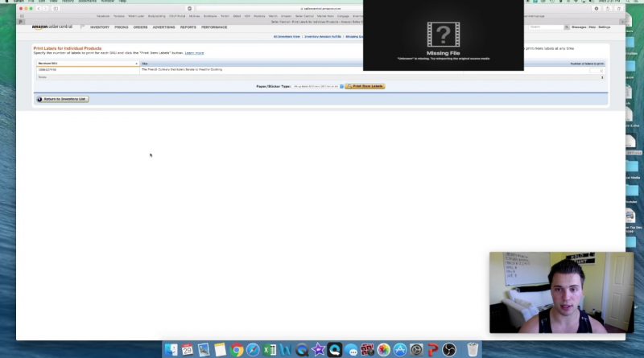
Task: Open the ORDERS menu
Action: point(140,27)
